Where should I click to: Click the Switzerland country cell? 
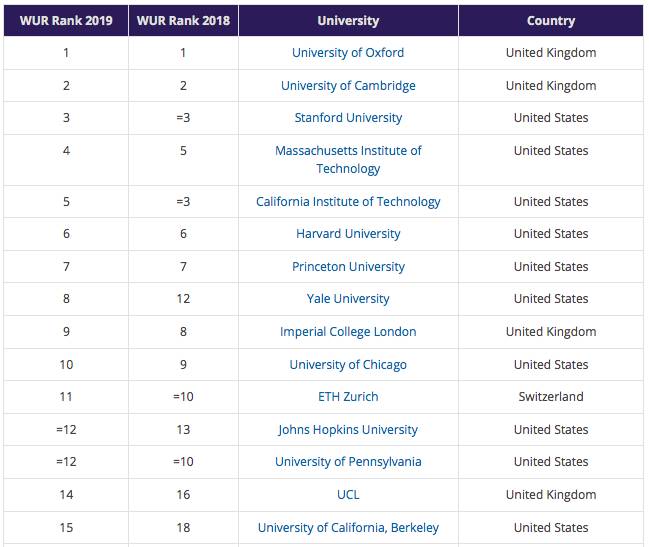click(551, 397)
